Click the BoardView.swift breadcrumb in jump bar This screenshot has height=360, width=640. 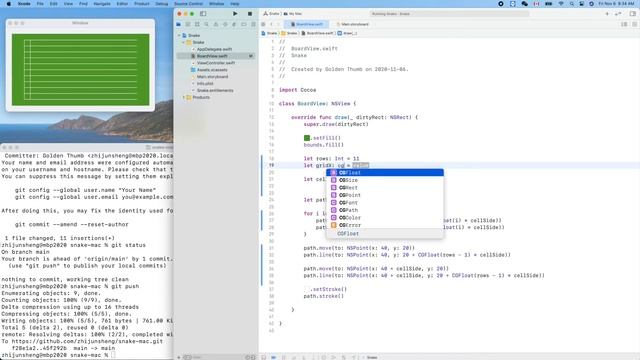point(318,33)
